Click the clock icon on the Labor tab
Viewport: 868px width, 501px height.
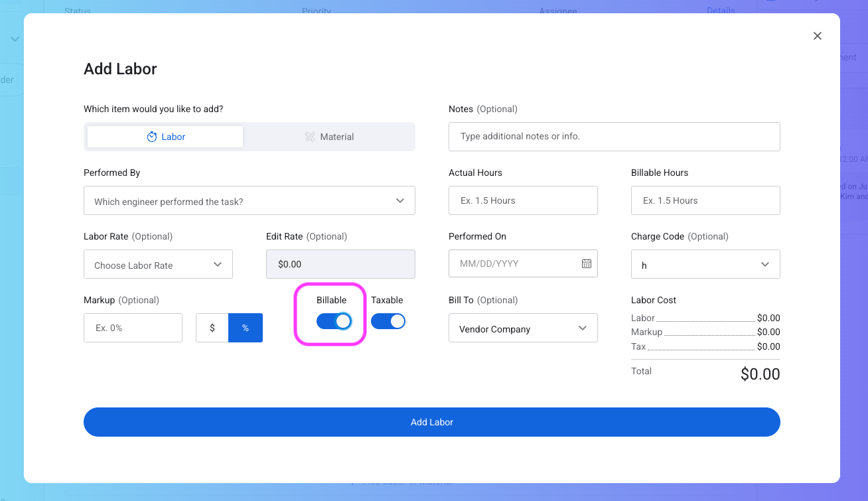(153, 137)
